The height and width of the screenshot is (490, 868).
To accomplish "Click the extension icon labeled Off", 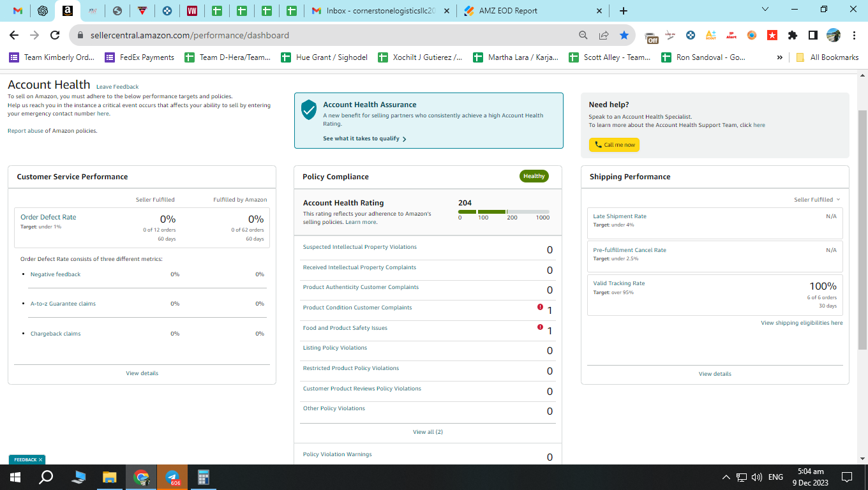I will (651, 36).
